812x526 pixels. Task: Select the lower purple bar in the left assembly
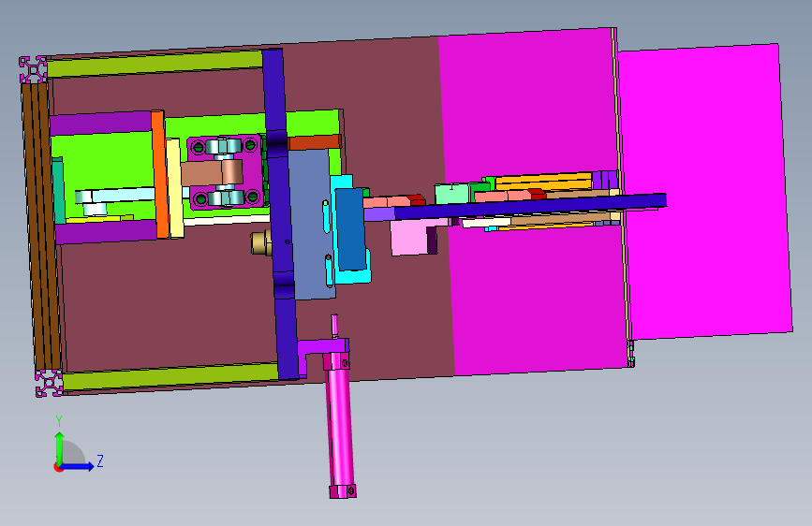pos(106,232)
